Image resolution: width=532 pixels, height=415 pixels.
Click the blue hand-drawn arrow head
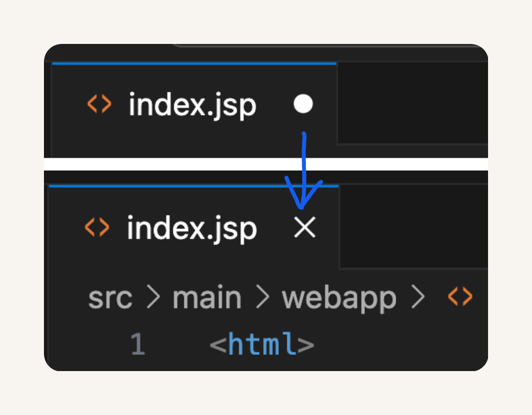(x=302, y=193)
